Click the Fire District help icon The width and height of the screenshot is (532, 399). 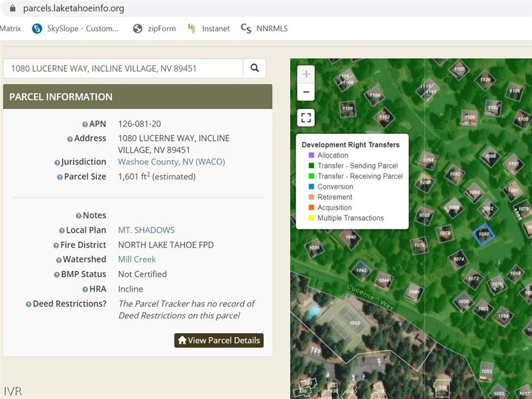coord(56,246)
